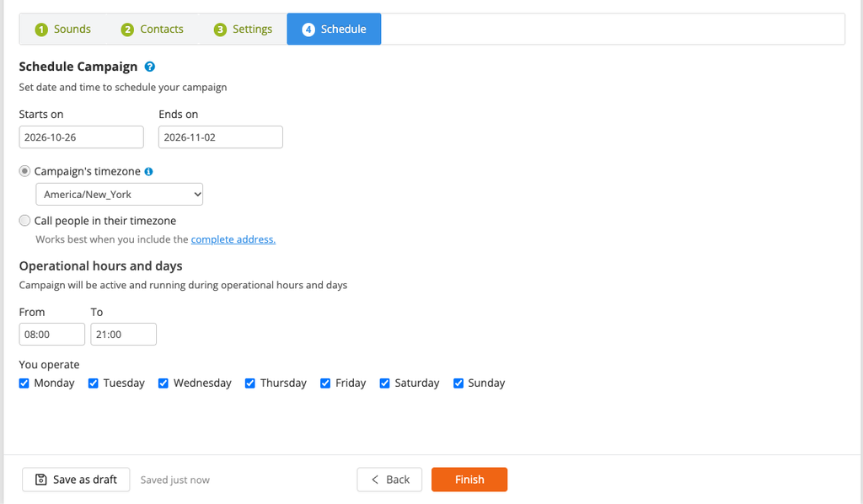
Task: Click the step 1 number badge
Action: 41,29
